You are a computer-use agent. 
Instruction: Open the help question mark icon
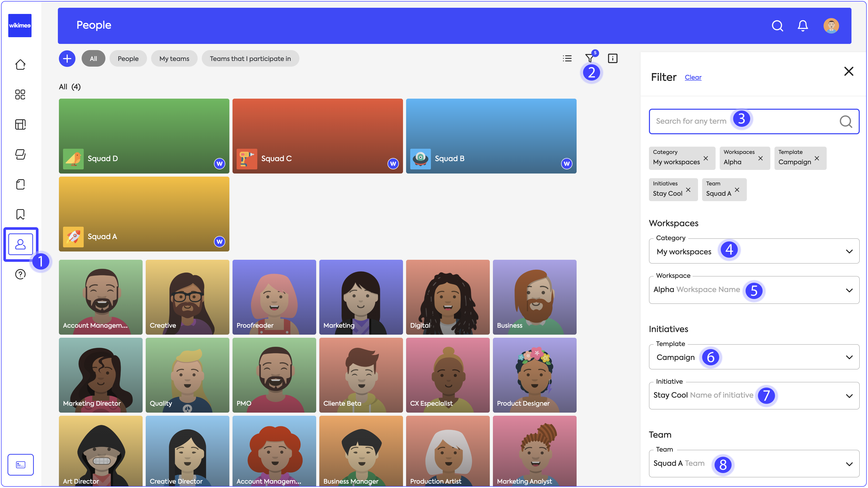(20, 274)
